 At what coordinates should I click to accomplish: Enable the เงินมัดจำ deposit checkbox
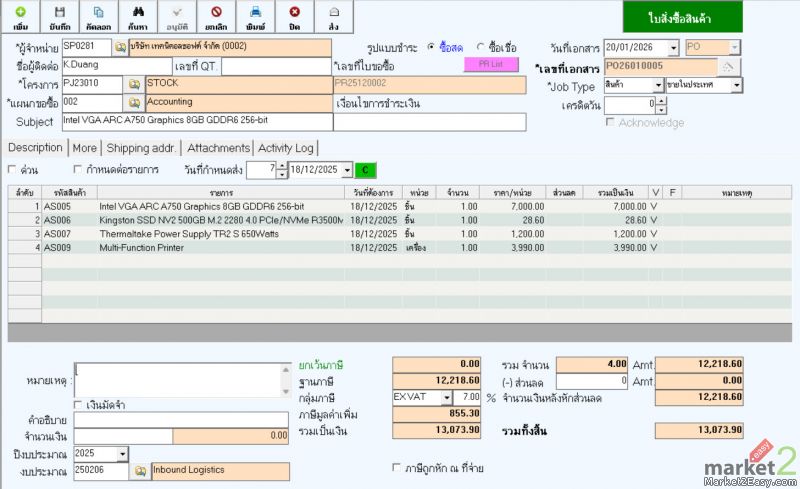79,404
